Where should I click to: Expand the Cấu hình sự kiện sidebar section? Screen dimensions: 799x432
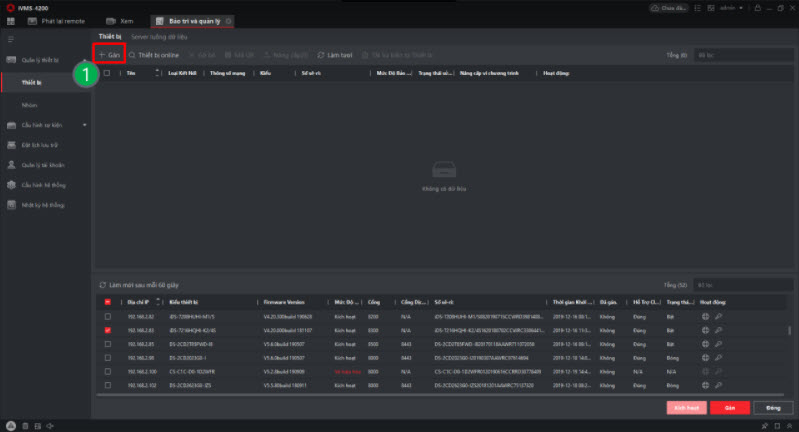[84, 125]
